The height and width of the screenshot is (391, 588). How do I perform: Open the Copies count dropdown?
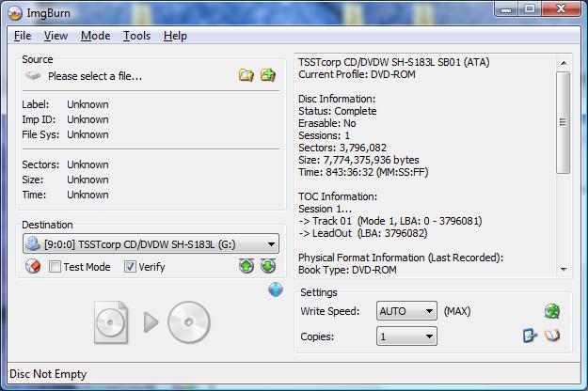point(429,336)
